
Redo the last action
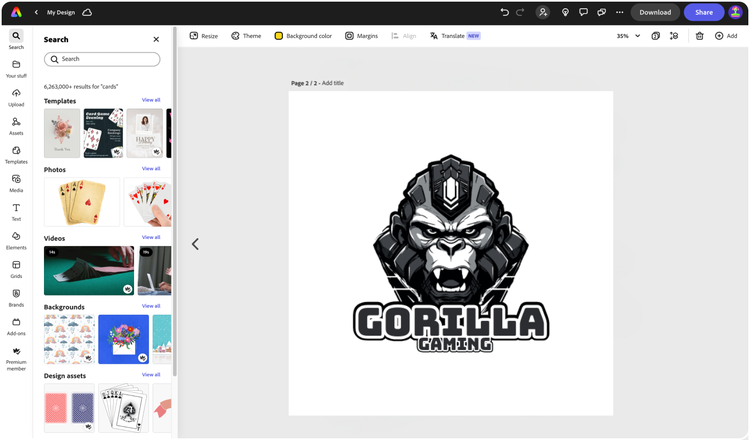520,12
